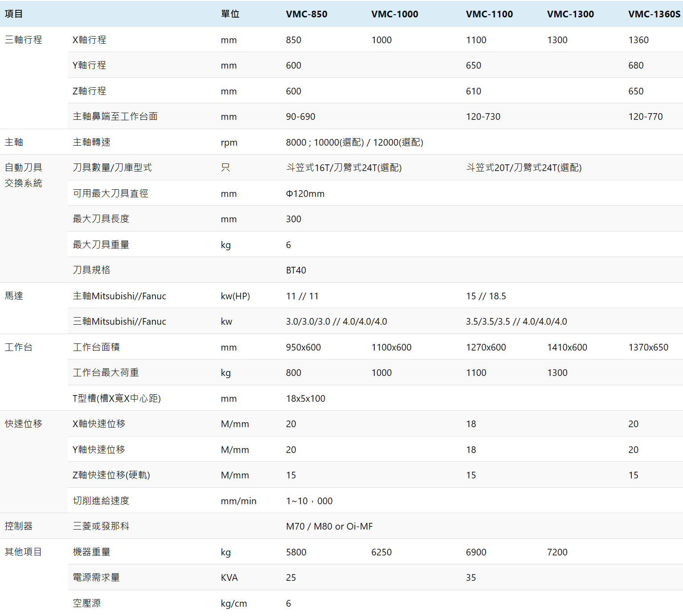The image size is (683, 616).
Task: Click the 3.5/3.5/3.5 // 4.0/4.0/4.0 value
Action: point(516,322)
